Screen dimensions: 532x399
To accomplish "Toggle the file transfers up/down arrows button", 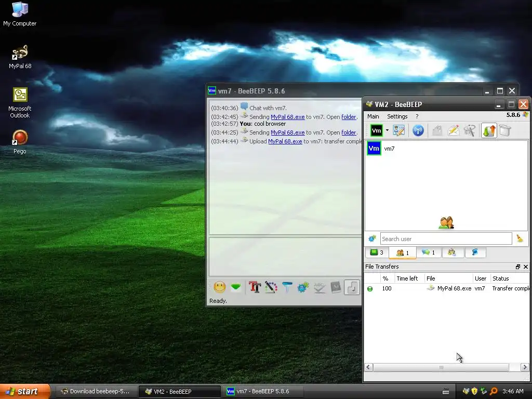I will [489, 130].
